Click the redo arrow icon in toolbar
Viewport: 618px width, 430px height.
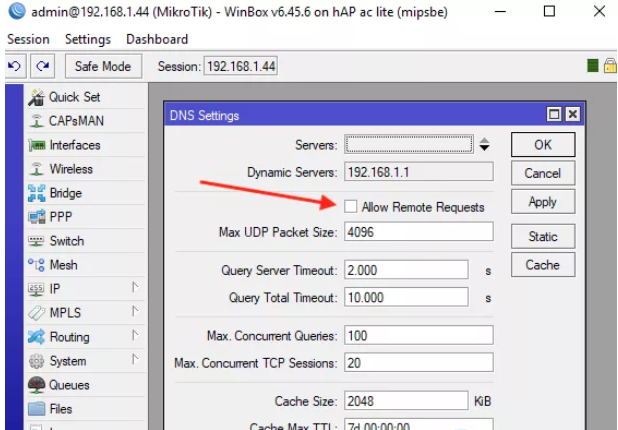[x=42, y=66]
